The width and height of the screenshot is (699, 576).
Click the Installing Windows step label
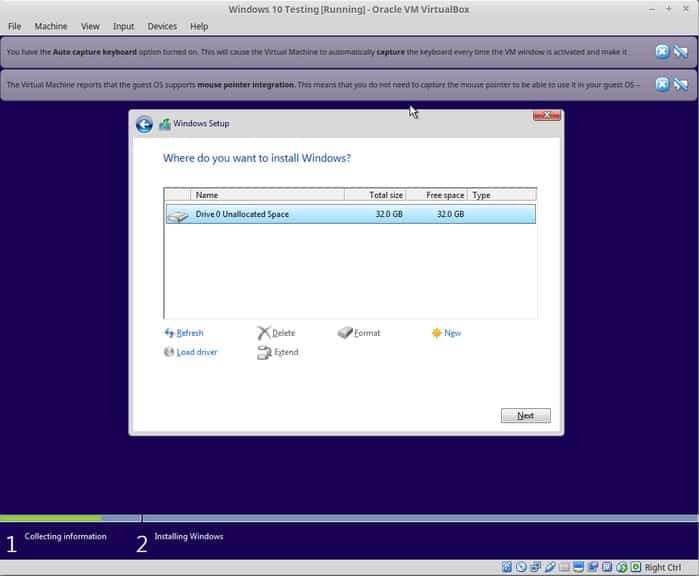[x=189, y=536]
